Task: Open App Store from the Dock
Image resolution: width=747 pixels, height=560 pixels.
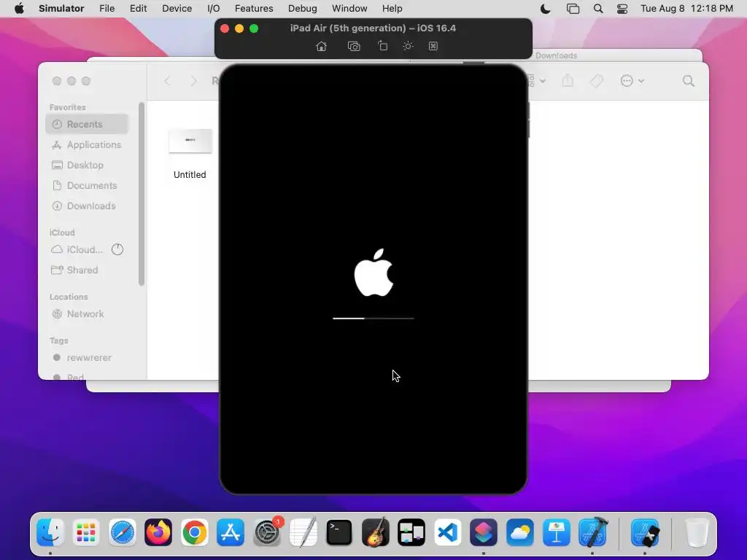Action: 231,532
